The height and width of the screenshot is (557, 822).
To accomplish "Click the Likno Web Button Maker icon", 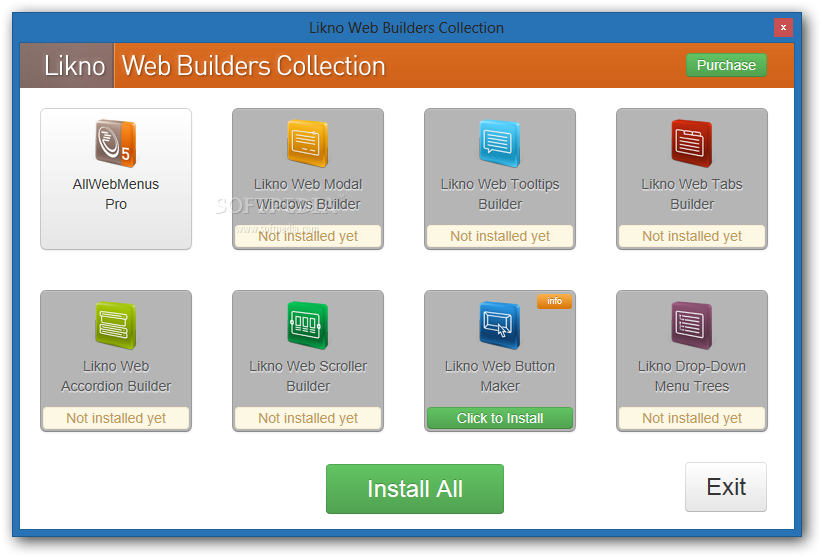I will point(500,325).
